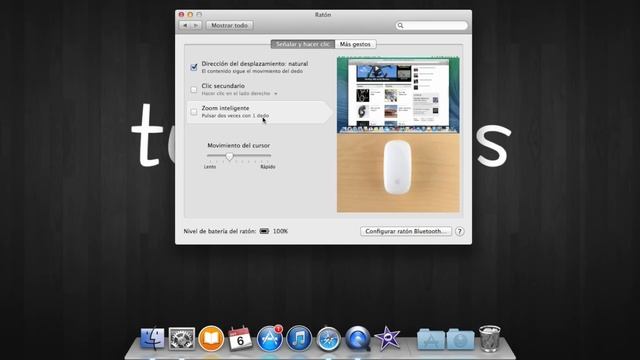Enable the Clic secundario checkbox
This screenshot has width=640, height=360.
[194, 89]
